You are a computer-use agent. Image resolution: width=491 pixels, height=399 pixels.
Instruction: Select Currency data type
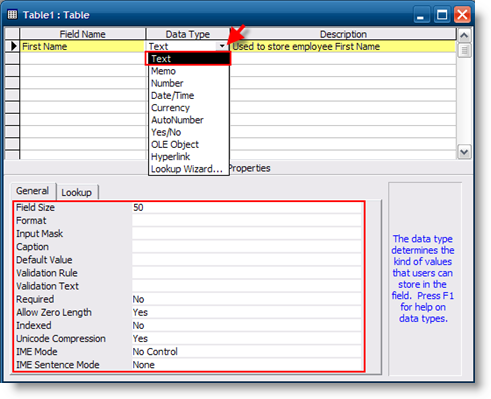(x=189, y=108)
